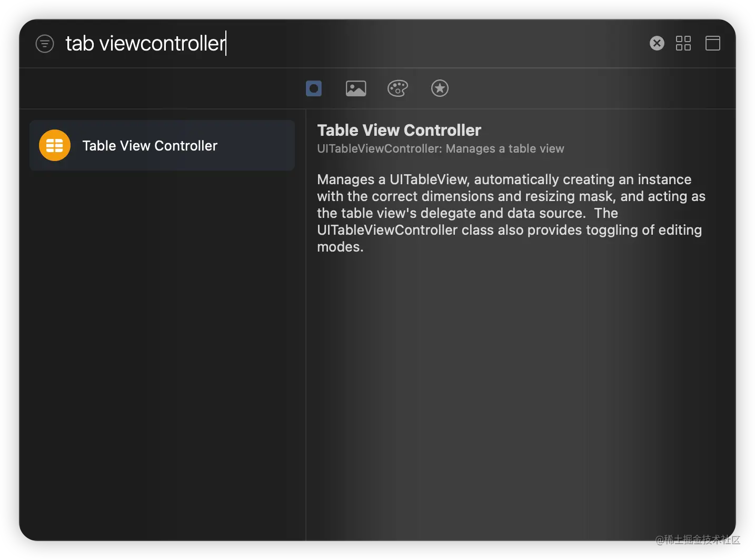
Task: Open the Media library section
Action: click(355, 88)
